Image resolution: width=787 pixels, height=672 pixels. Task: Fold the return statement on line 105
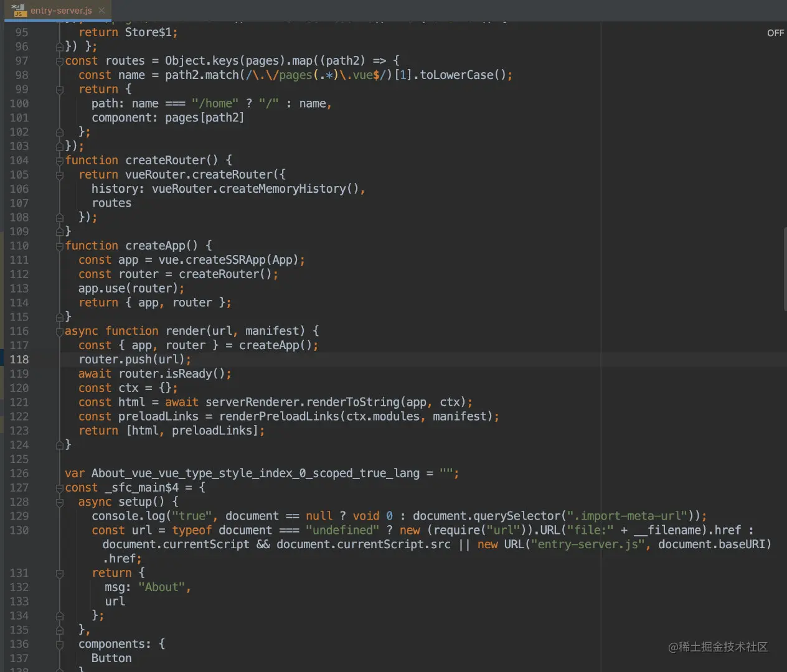[60, 175]
